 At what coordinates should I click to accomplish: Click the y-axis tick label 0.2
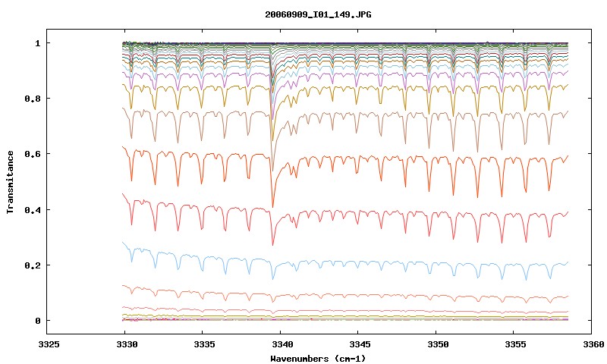(x=33, y=265)
